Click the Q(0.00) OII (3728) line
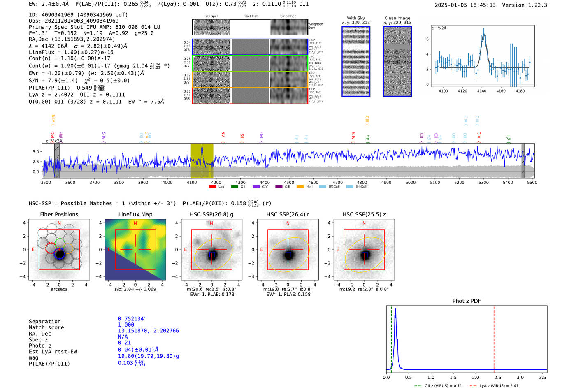 pyautogui.click(x=96, y=101)
